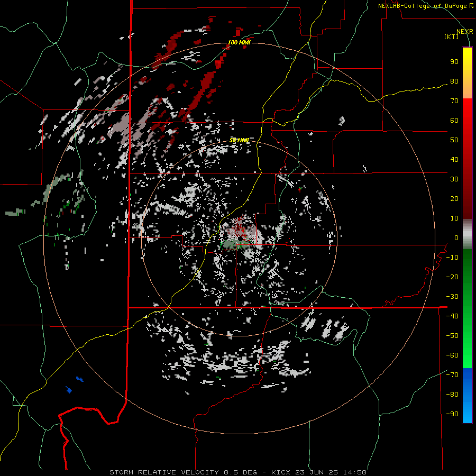Click the -30 value on velocity scale
This screenshot has width=476, height=476.
pyautogui.click(x=452, y=297)
